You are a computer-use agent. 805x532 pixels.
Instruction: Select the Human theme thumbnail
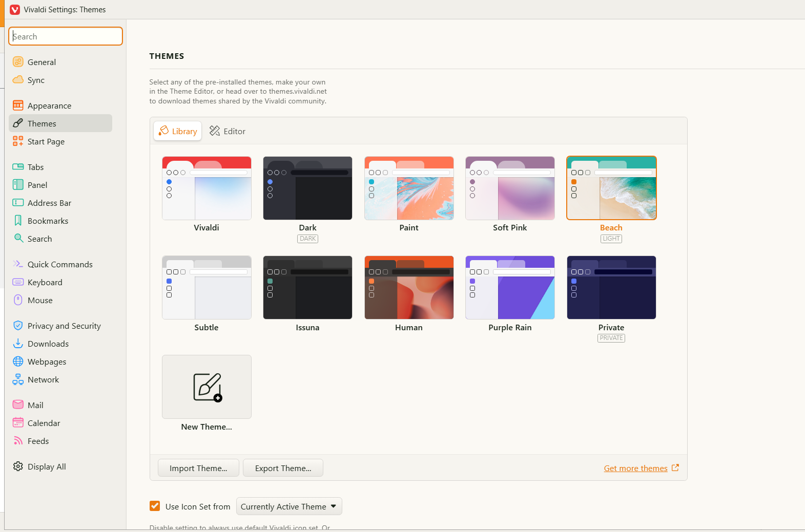(x=409, y=287)
